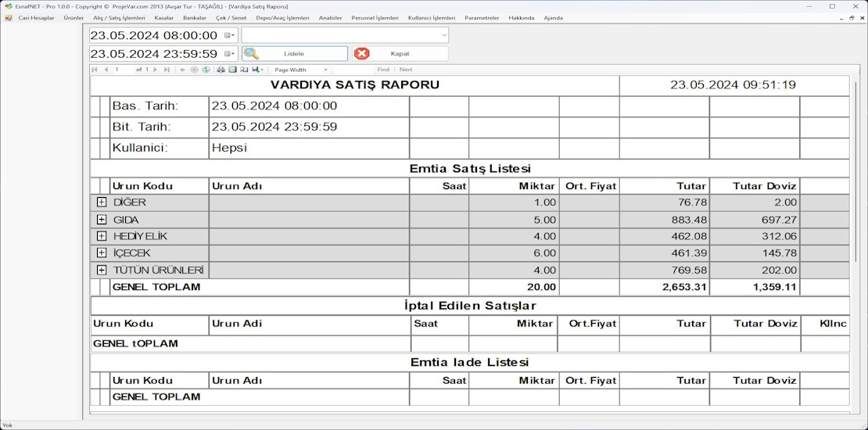Open the Kasalar menu

[164, 18]
